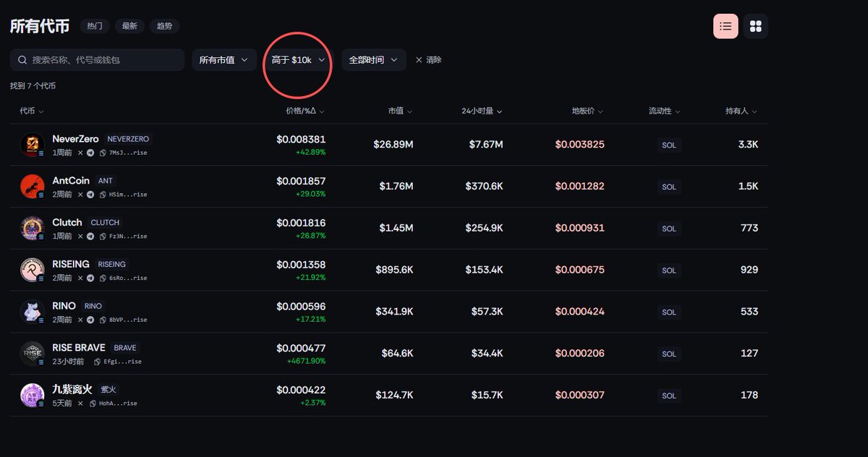Open X link for 九紫离火 token
This screenshot has height=457, width=868.
click(80, 403)
